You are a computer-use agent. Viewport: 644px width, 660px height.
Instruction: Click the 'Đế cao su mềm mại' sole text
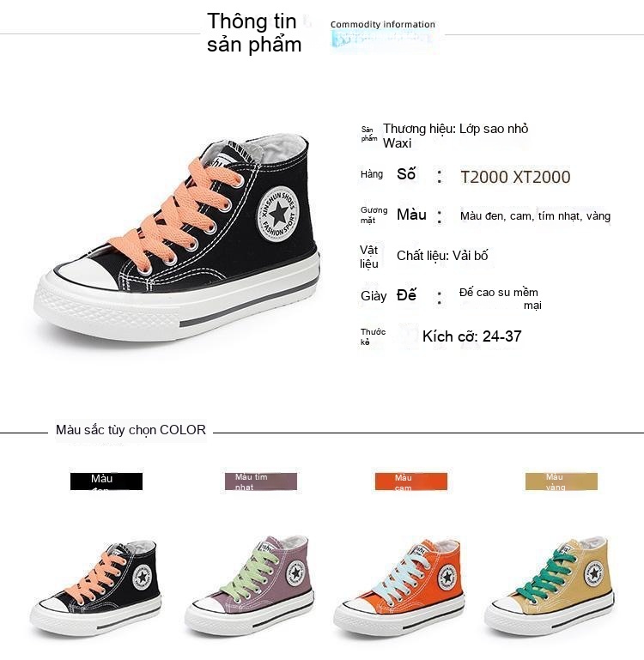[500, 298]
